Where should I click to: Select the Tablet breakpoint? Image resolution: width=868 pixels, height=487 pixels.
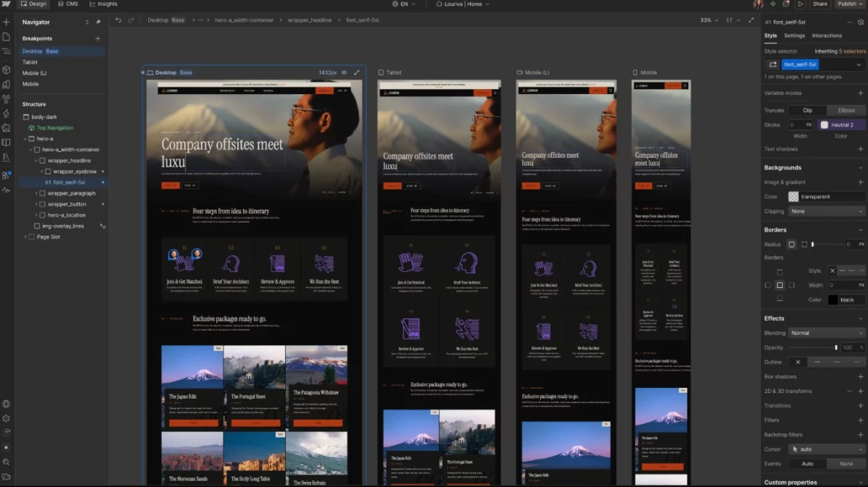tap(30, 62)
